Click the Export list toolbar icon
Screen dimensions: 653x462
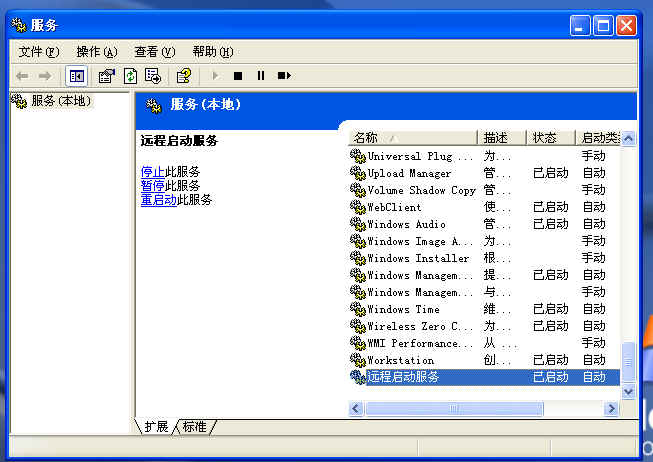coord(153,76)
